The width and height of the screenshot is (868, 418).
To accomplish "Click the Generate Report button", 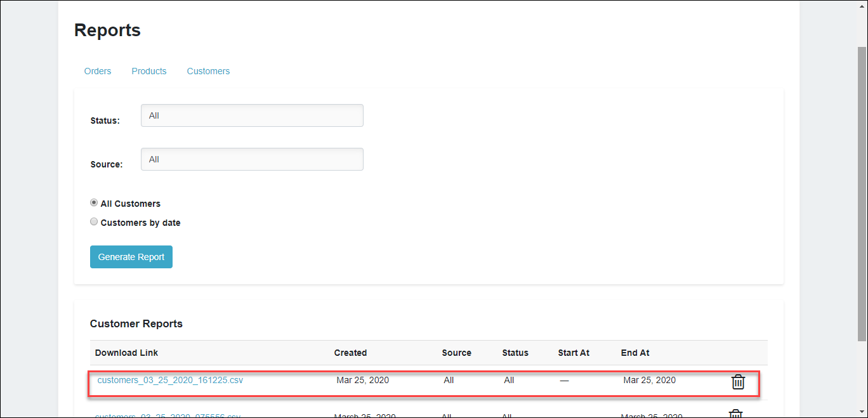I will click(131, 257).
